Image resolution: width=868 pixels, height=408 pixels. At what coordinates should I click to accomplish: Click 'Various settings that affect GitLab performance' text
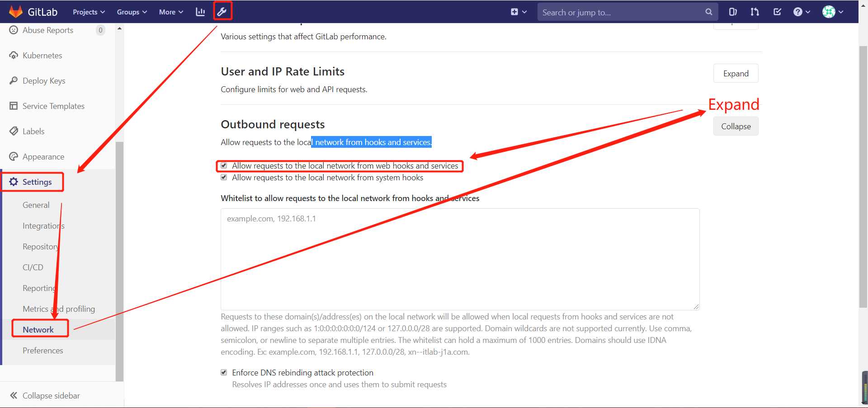[303, 36]
